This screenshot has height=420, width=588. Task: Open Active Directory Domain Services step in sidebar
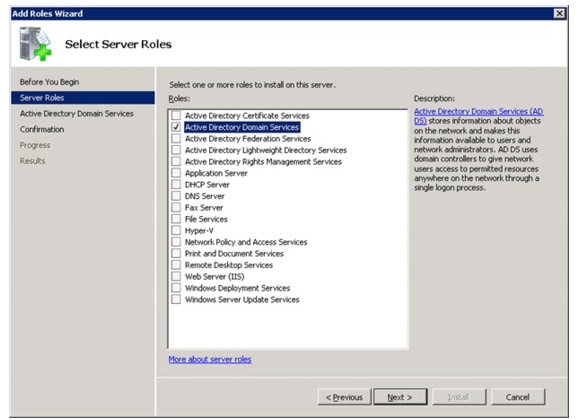tap(76, 113)
